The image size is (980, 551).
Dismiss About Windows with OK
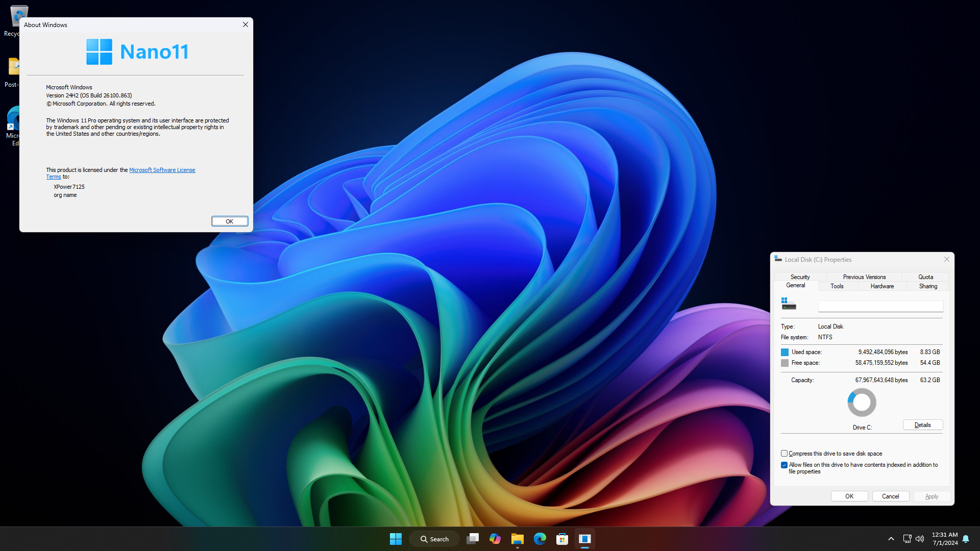(x=229, y=221)
